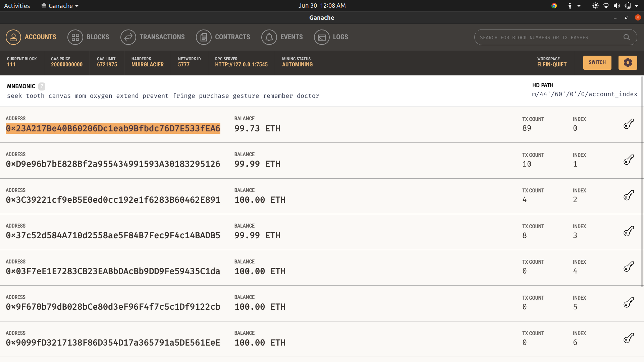Image resolution: width=644 pixels, height=362 pixels.
Task: Click the mnemonic help question mark
Action: pos(42,86)
